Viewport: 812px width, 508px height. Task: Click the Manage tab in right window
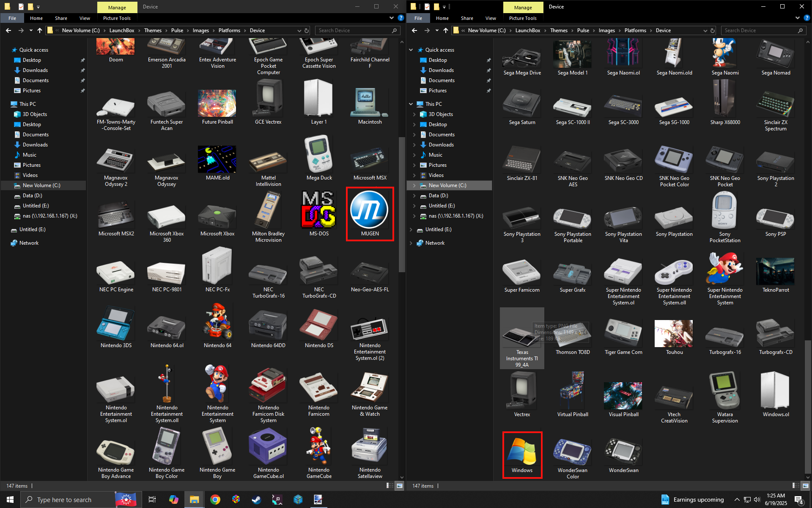(523, 7)
